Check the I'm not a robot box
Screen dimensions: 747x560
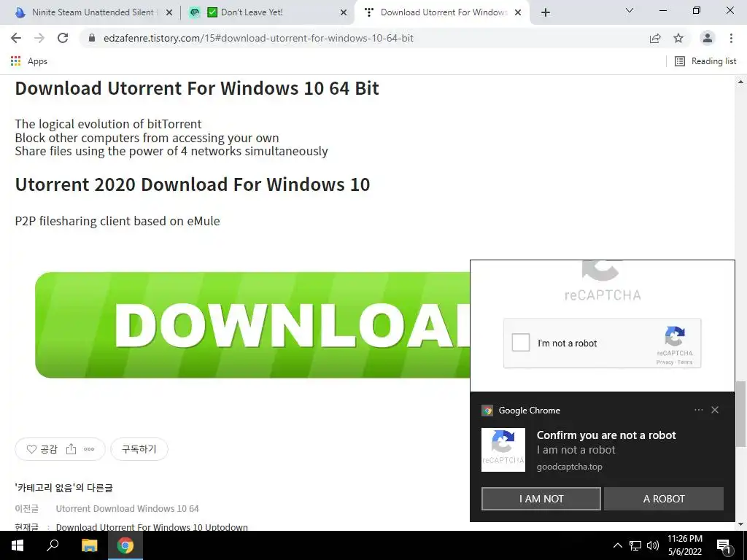point(521,343)
